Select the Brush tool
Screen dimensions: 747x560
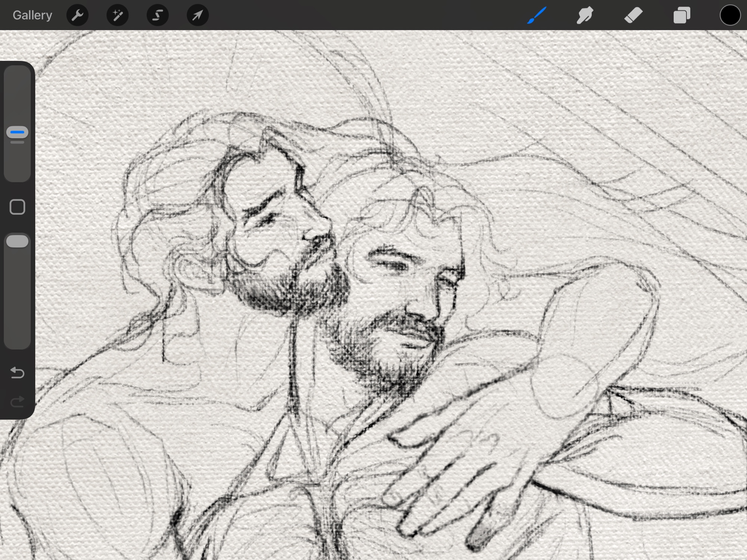537,15
